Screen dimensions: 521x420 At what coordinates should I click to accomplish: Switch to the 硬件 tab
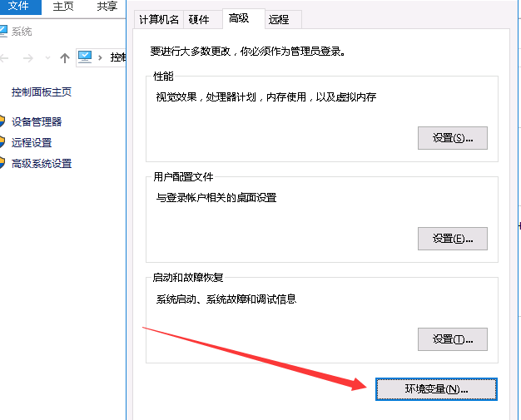(201, 19)
